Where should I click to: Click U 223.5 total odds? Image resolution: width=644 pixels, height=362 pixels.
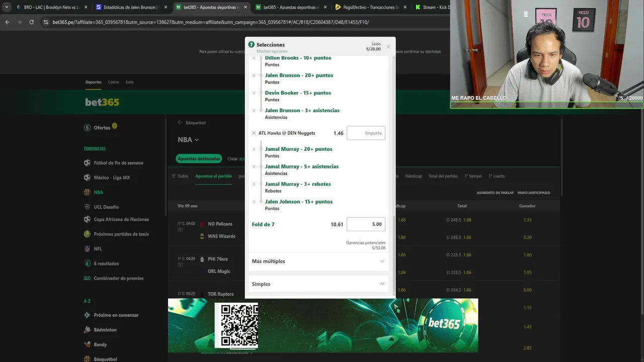pyautogui.click(x=459, y=273)
